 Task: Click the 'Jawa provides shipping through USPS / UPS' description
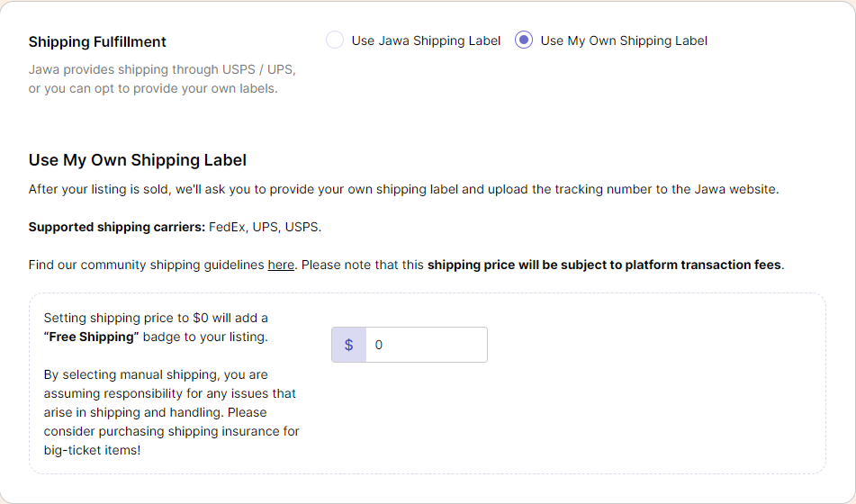(x=162, y=79)
